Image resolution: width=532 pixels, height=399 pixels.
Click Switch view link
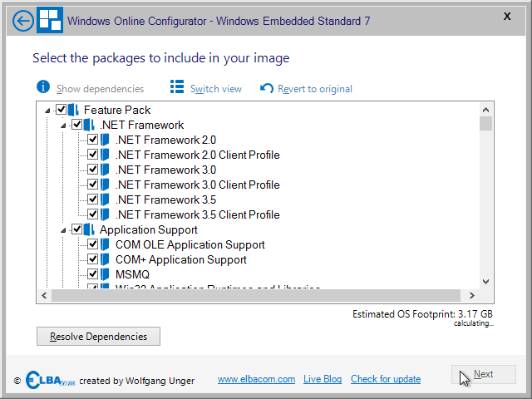coord(216,89)
